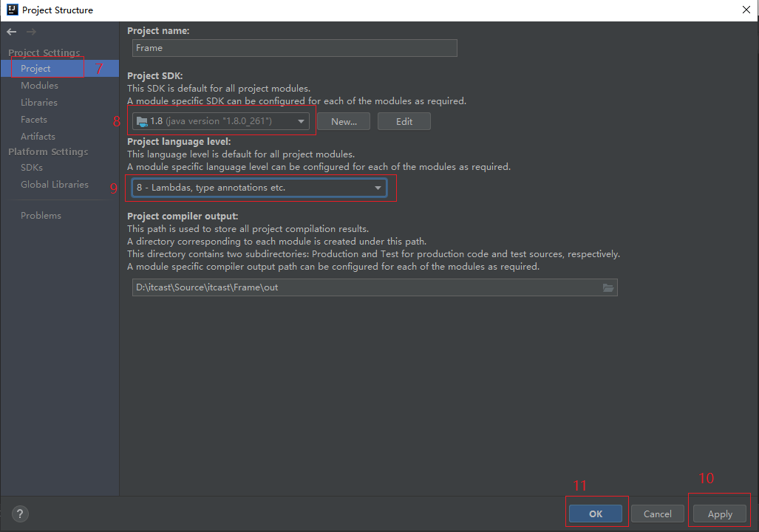759x532 pixels.
Task: Confirm with the OK button
Action: [x=596, y=514]
